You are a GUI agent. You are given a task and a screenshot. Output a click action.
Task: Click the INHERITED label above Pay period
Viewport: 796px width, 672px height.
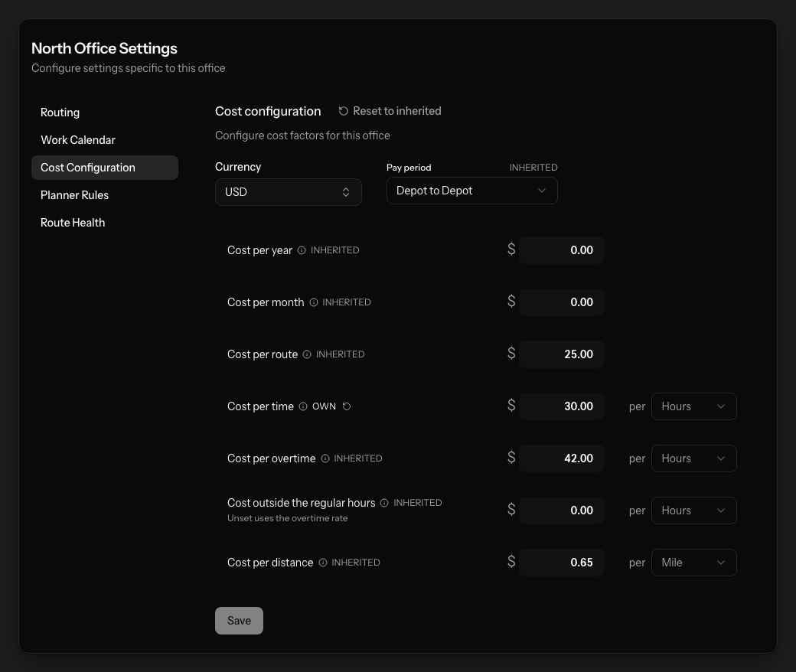tap(533, 168)
